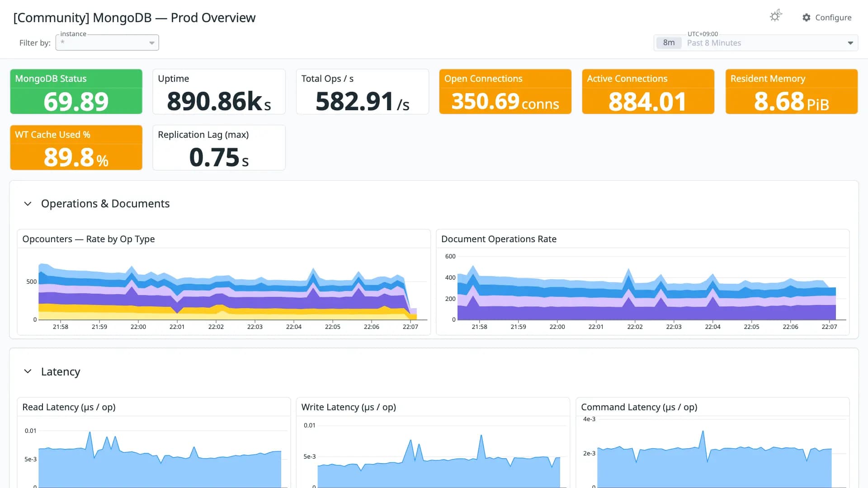Click the Latency section heading text
Screen dimensions: 868x488
tap(61, 371)
